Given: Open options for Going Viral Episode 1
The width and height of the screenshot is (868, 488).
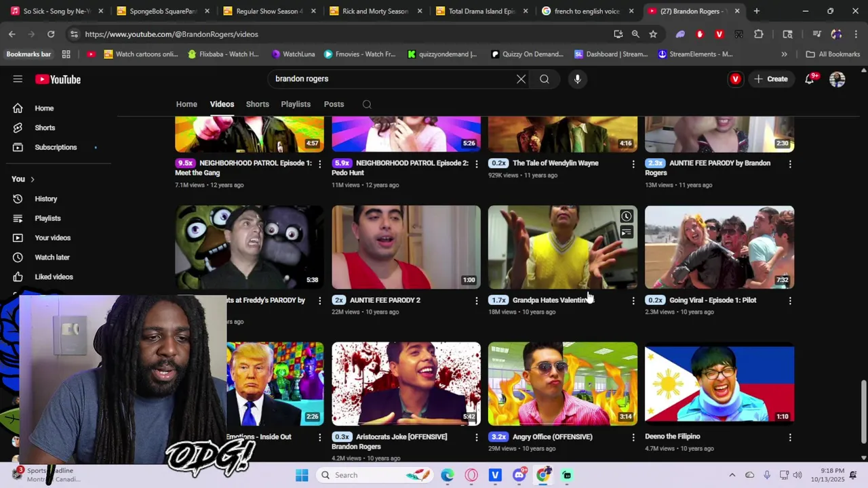Looking at the screenshot, I should coord(790,300).
